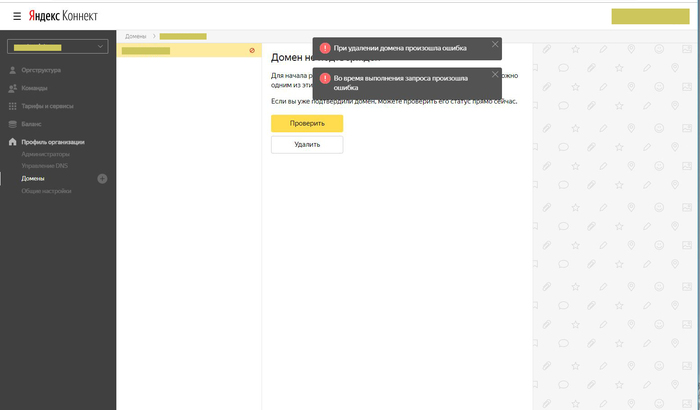Click the Профиль организации home icon
The height and width of the screenshot is (410, 700).
(12, 142)
